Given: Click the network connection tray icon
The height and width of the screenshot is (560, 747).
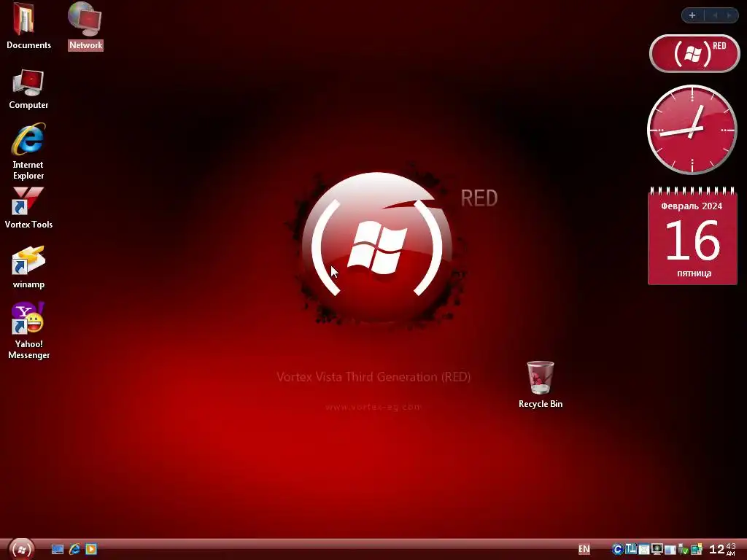Looking at the screenshot, I should [697, 549].
